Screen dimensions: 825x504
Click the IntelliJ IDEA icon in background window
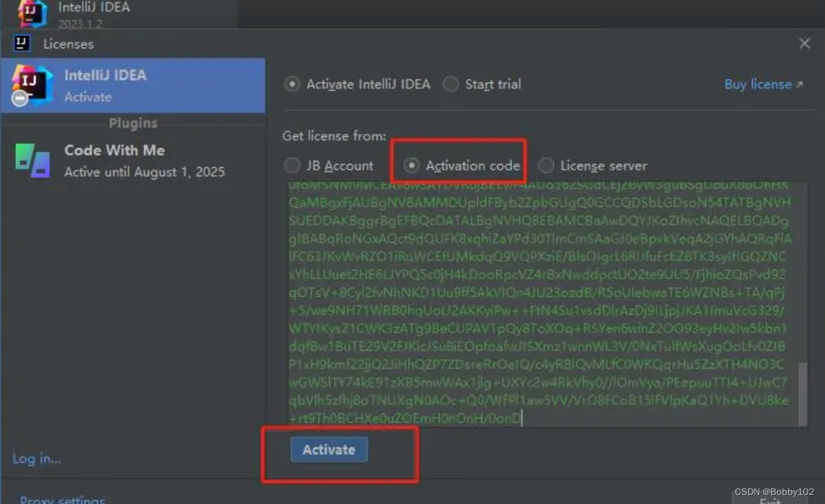[x=32, y=12]
